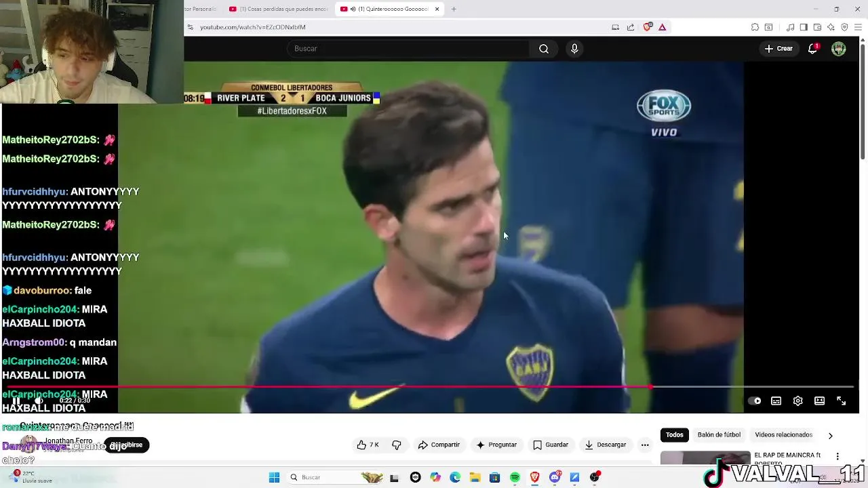Viewport: 868px width, 488px height.
Task: Open Microsoft Store from the taskbar
Action: coord(495,477)
